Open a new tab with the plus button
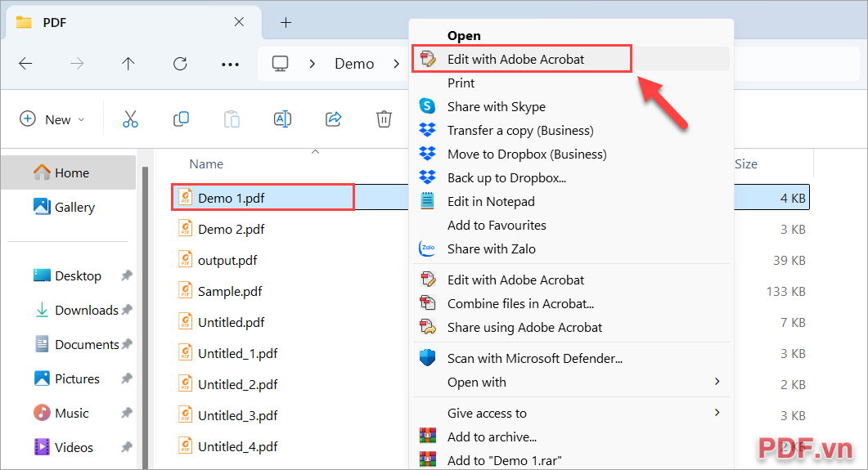The height and width of the screenshot is (470, 868). (x=286, y=22)
